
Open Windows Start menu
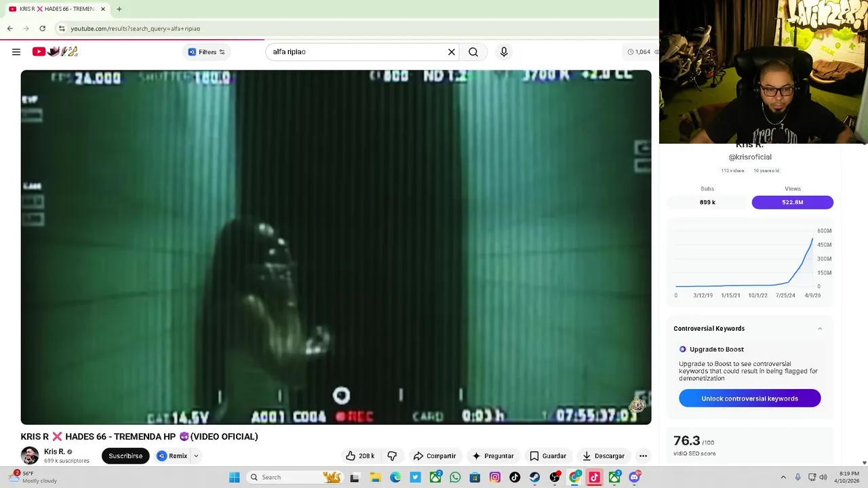tap(234, 477)
